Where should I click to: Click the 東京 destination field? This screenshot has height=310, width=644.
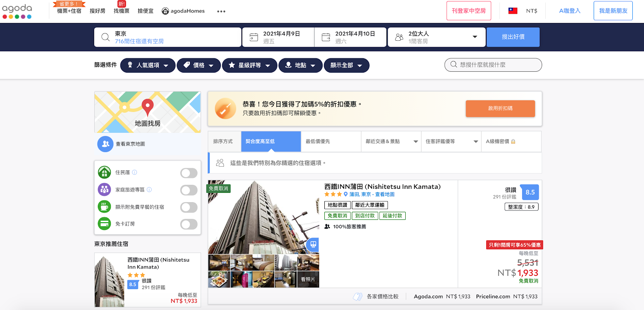click(x=168, y=37)
